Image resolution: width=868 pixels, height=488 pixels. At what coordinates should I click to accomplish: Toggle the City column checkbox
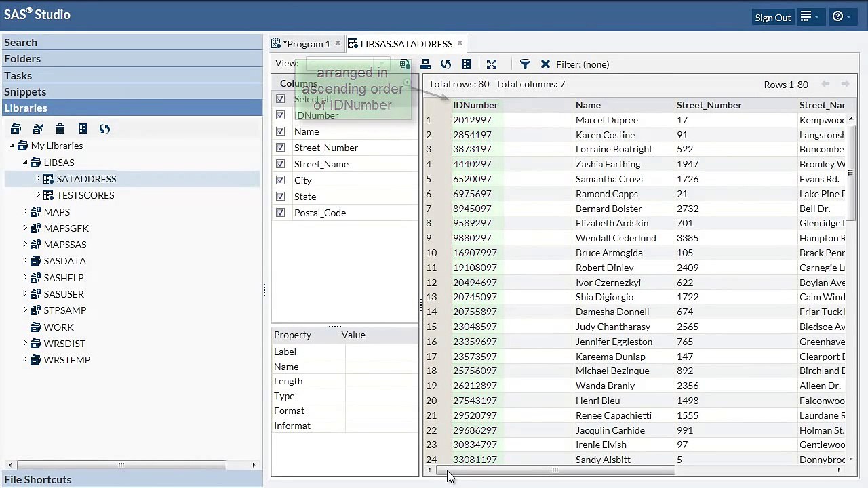click(280, 180)
